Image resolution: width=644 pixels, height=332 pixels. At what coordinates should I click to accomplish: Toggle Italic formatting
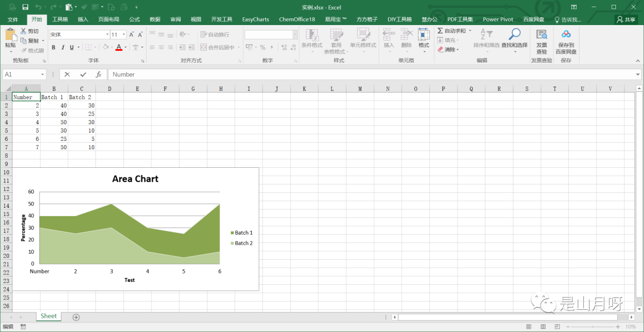point(63,47)
